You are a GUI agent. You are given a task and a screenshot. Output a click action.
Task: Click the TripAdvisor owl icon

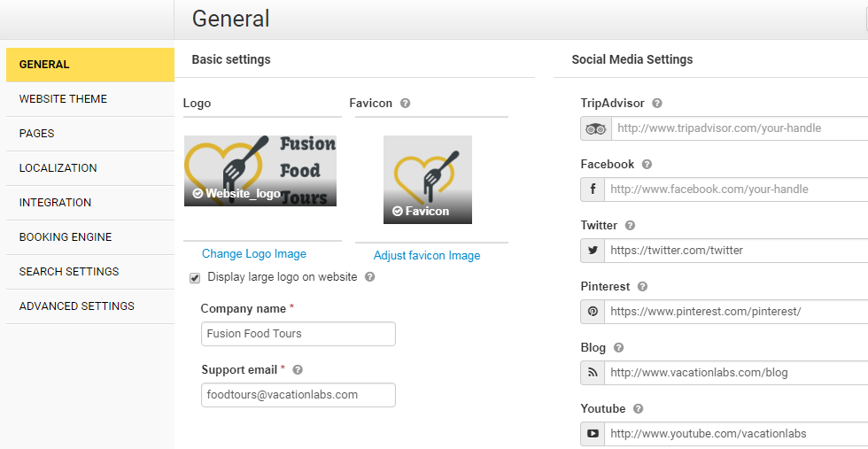coord(594,128)
